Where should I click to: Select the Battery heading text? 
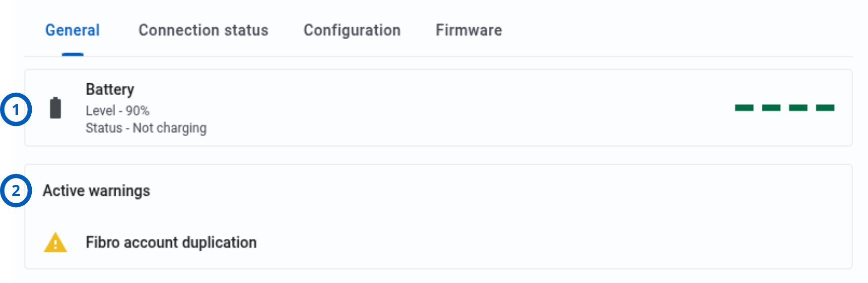110,89
